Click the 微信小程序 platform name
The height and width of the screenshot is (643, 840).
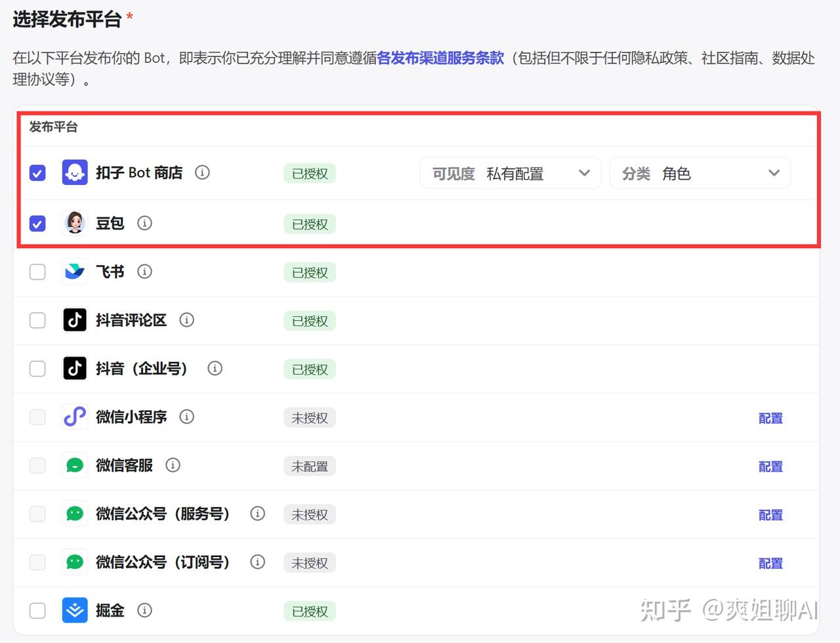pos(131,417)
